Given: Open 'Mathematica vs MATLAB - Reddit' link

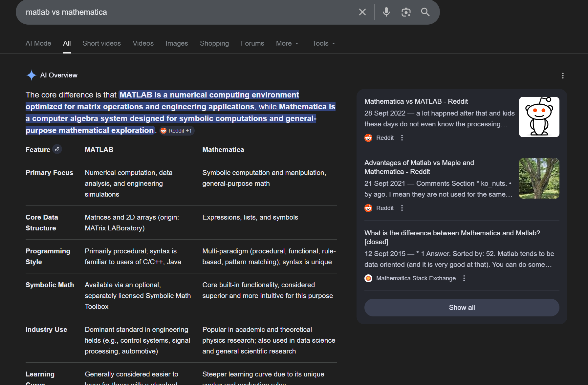Looking at the screenshot, I should click(x=416, y=101).
